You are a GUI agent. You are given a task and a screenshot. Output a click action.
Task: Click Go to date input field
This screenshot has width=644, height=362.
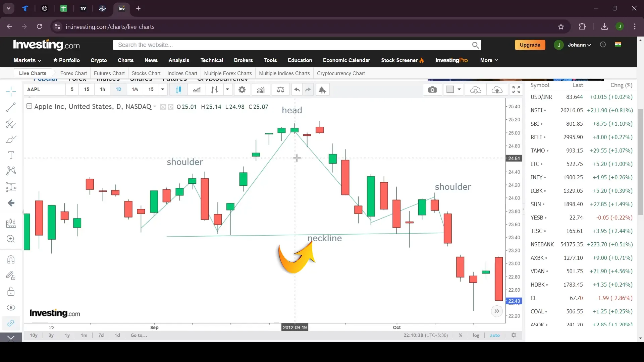click(139, 335)
